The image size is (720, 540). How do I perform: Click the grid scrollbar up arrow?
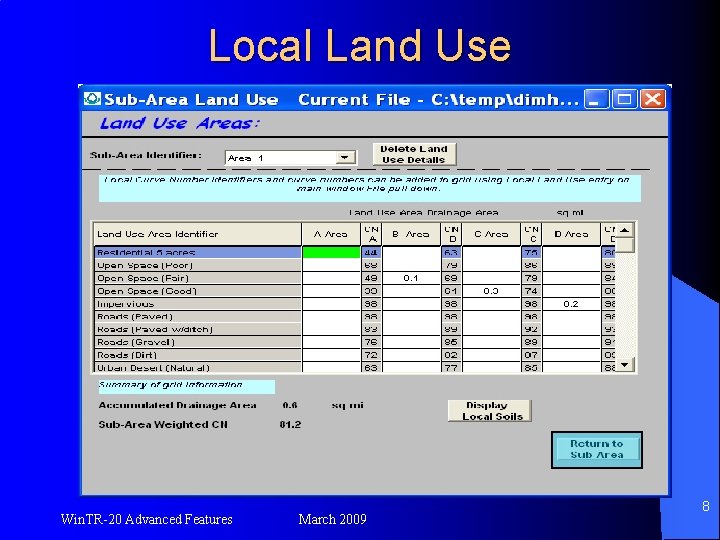(624, 230)
